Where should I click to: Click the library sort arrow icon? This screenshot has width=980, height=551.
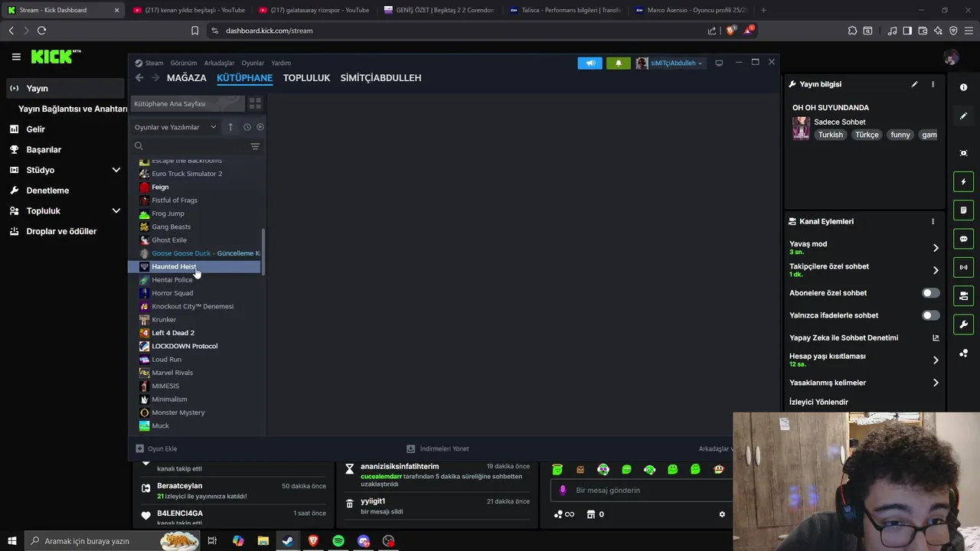(230, 127)
